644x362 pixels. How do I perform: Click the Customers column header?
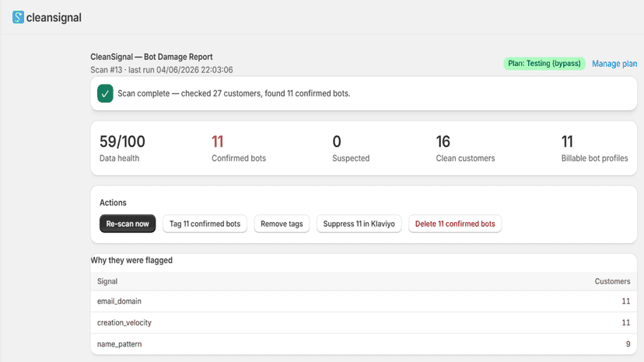coord(612,281)
